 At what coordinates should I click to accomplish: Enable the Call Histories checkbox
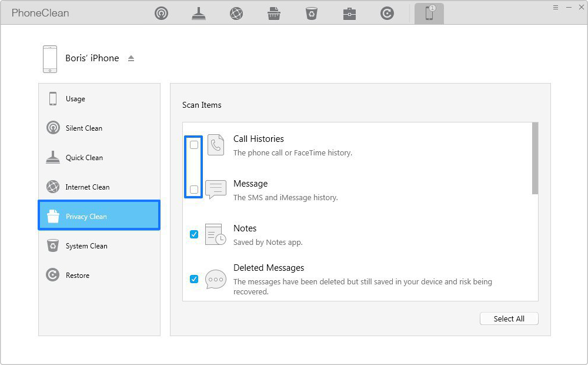[x=194, y=145]
